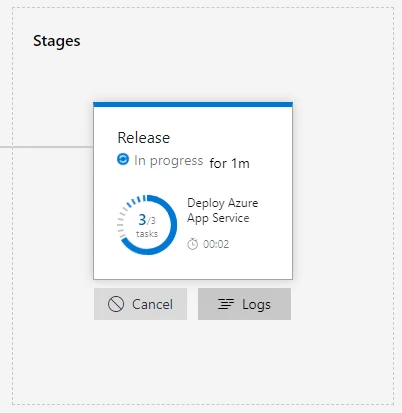Click the Cancel button
Viewport: 402px width, 413px height.
(140, 304)
